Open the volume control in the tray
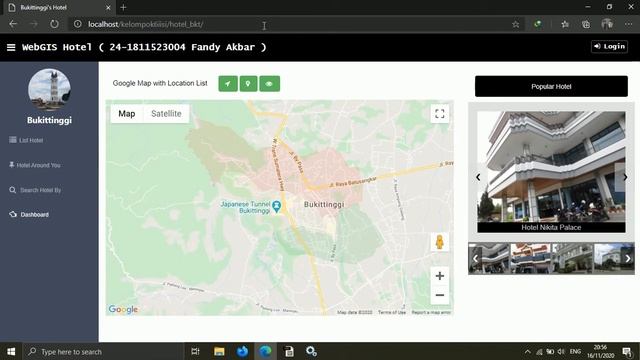640x360 pixels. click(561, 351)
